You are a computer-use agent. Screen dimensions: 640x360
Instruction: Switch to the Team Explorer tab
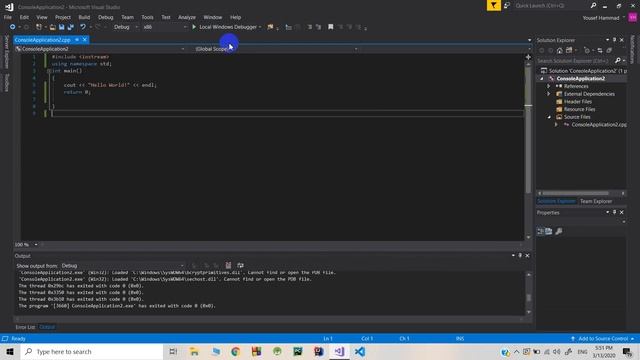pos(596,201)
